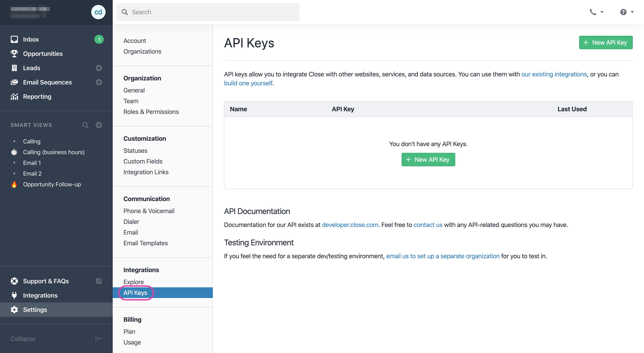Open Email Sequences from the sidebar
Viewport: 644px width, 353px height.
pyautogui.click(x=47, y=82)
